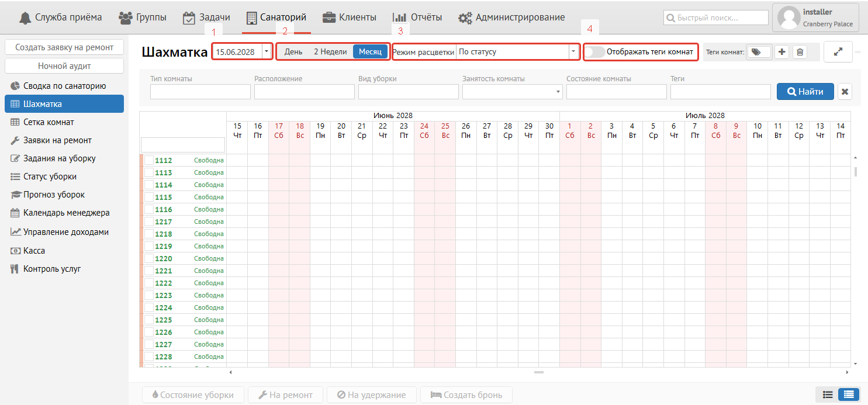Switch view to 2 Недели
868x405 pixels.
(330, 51)
